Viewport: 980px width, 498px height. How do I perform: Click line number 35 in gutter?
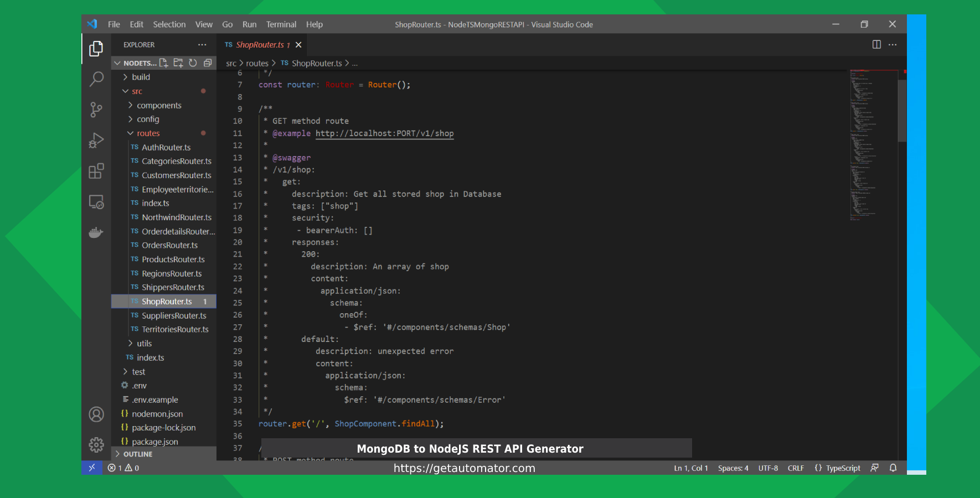point(238,424)
